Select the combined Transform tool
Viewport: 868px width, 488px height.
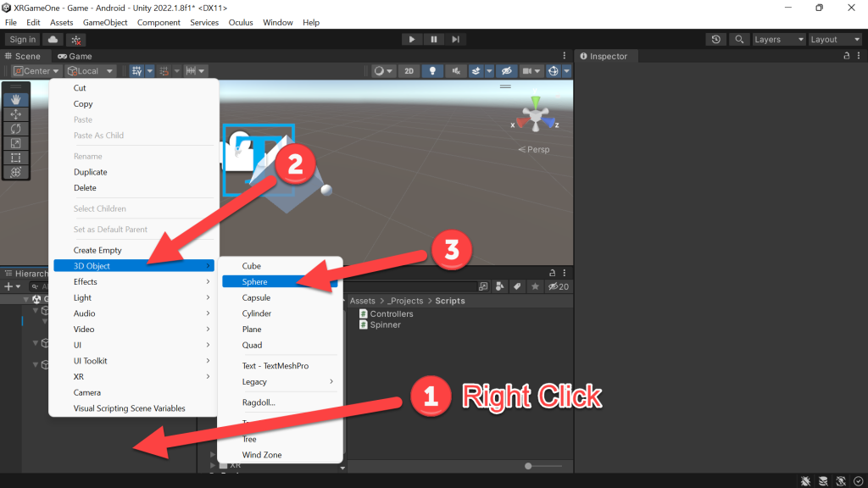pyautogui.click(x=15, y=172)
